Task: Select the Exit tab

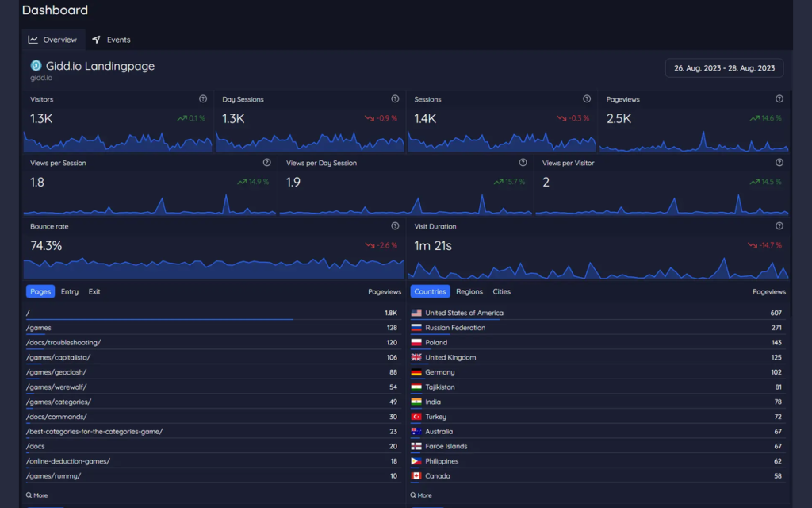Action: (94, 291)
